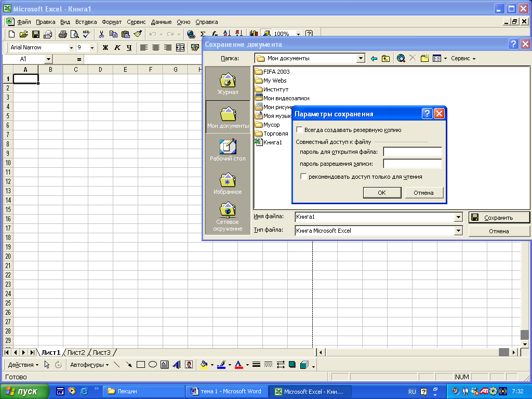Open the Сервис dropdown in save dialog

tap(463, 58)
